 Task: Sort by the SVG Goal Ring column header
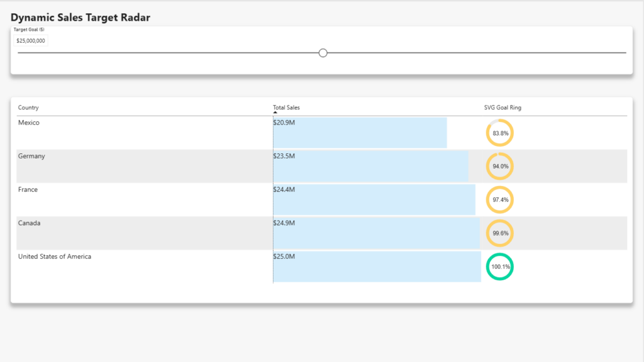[x=502, y=107]
